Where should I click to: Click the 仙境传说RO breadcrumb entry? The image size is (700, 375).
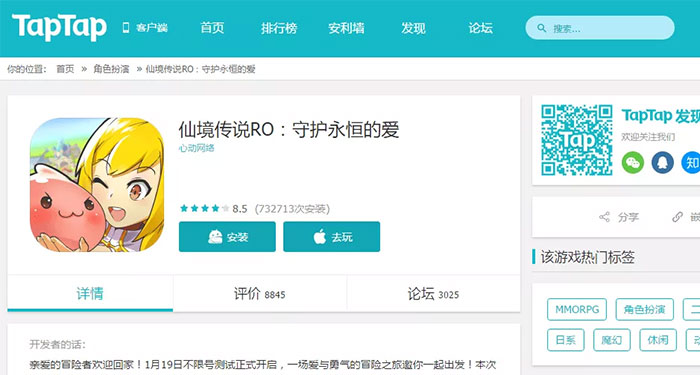click(200, 69)
